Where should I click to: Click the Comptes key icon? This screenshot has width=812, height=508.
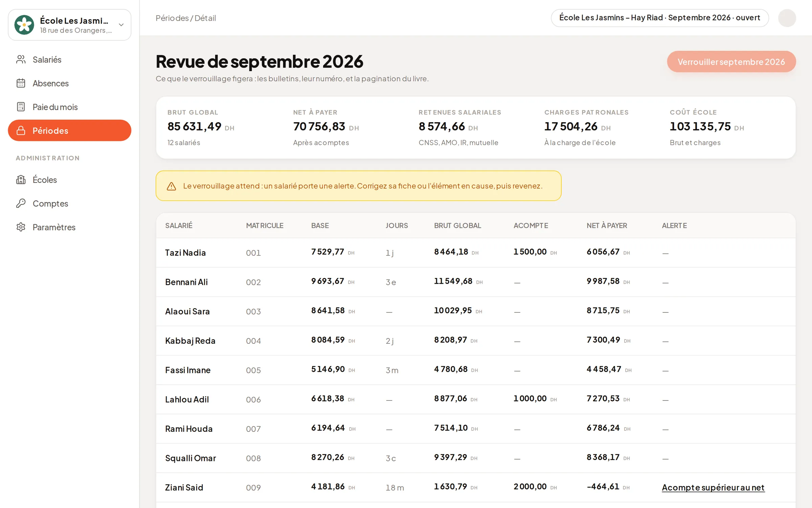[21, 204]
